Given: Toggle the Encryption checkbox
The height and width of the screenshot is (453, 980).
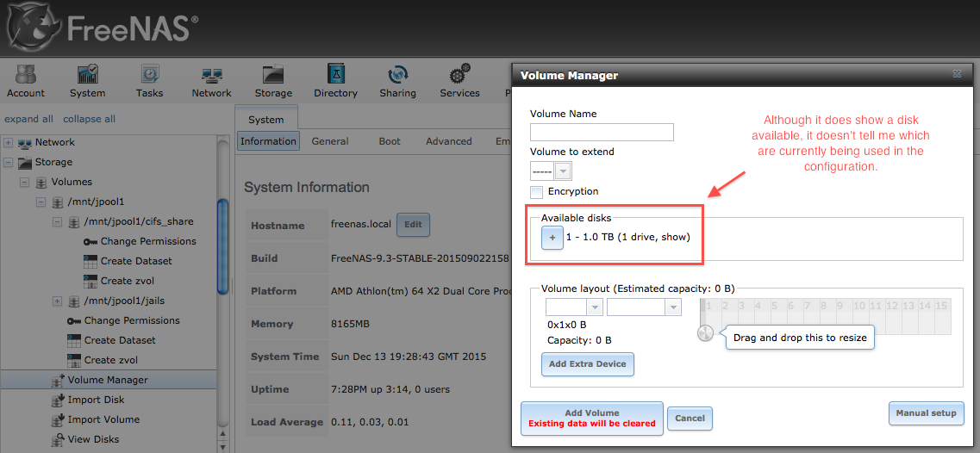Looking at the screenshot, I should [536, 192].
